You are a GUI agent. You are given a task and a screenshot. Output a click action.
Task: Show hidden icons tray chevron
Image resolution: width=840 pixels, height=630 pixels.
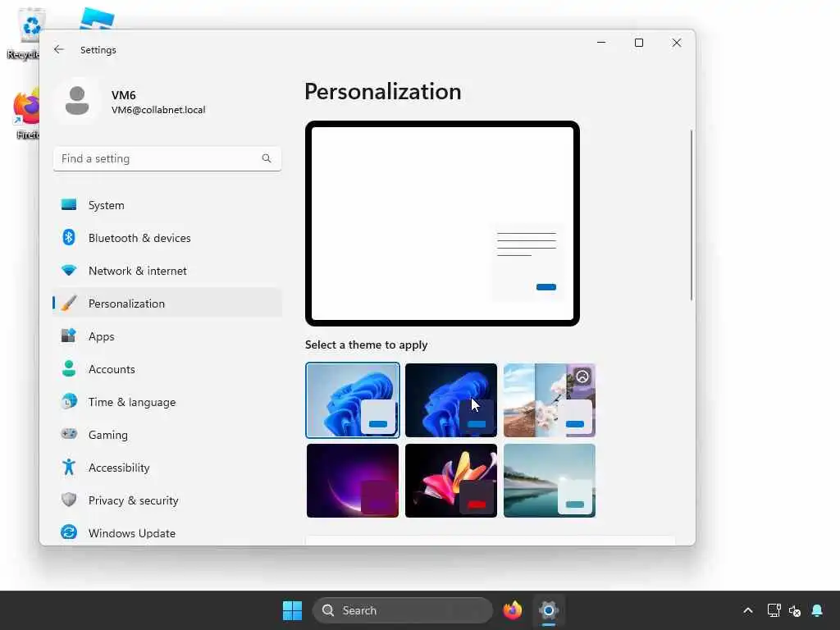point(748,610)
